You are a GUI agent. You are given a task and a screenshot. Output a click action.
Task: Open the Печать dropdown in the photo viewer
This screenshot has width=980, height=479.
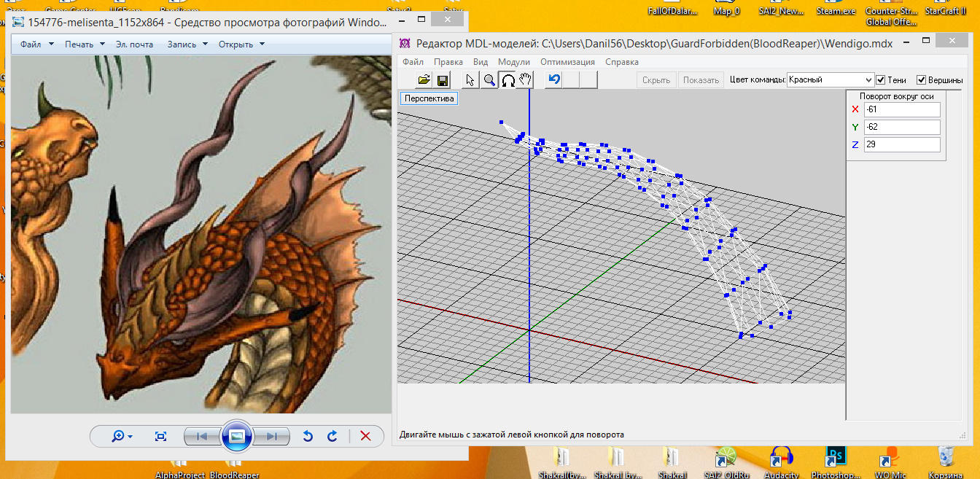(x=85, y=44)
